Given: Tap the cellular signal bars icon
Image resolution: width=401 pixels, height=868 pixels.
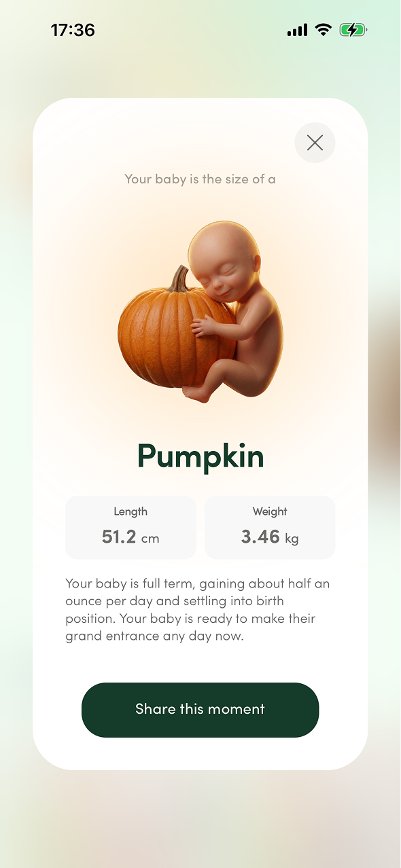Looking at the screenshot, I should pos(297,30).
